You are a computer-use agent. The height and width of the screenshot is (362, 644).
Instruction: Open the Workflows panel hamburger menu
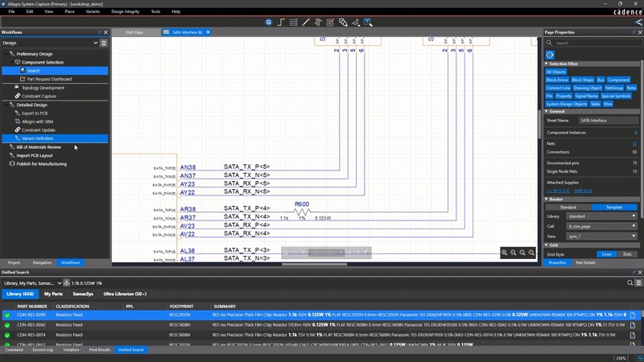(x=104, y=43)
